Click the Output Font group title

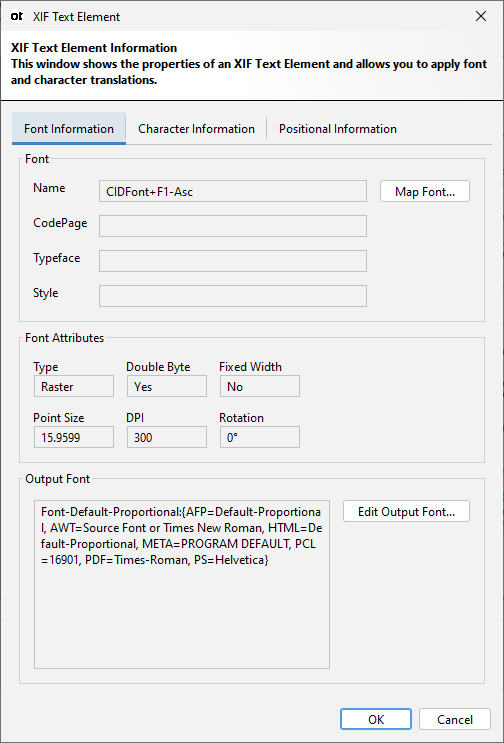(57, 479)
